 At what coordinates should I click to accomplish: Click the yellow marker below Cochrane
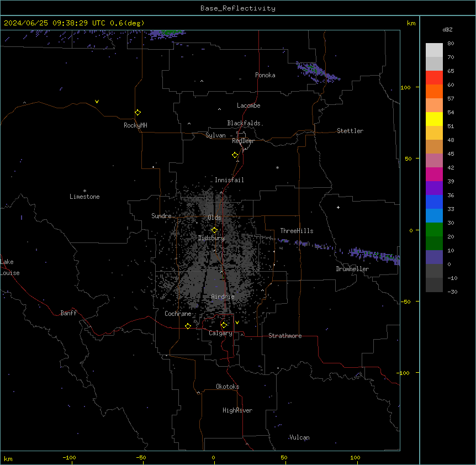(188, 326)
